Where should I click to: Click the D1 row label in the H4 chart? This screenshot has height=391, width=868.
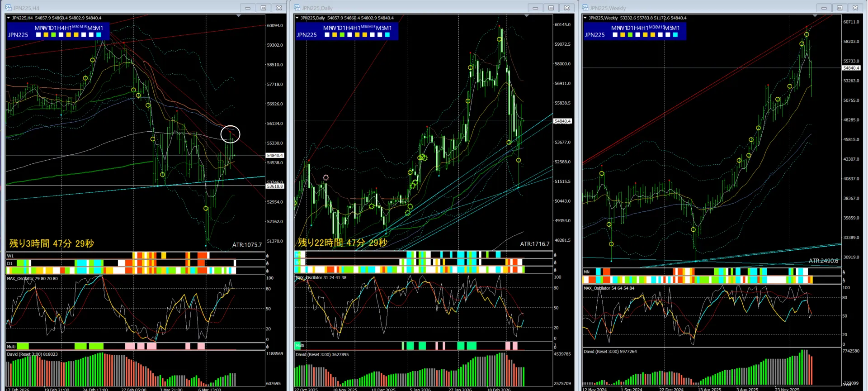point(9,263)
